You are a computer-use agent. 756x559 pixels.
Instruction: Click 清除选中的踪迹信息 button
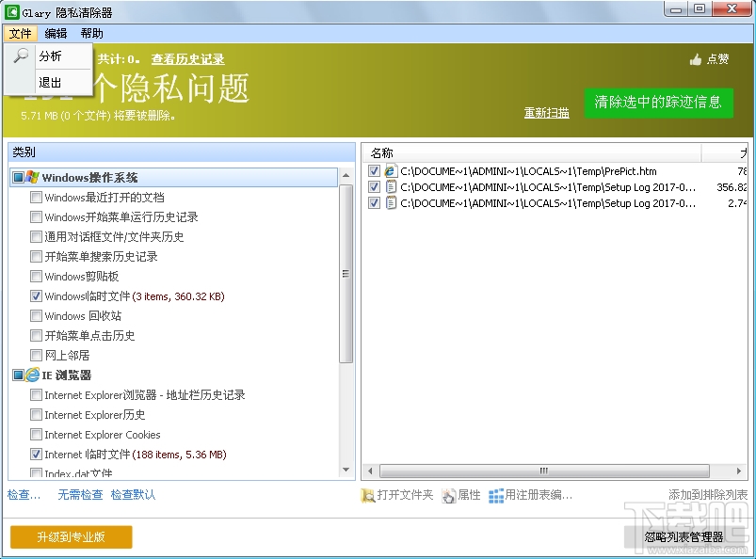tap(659, 103)
